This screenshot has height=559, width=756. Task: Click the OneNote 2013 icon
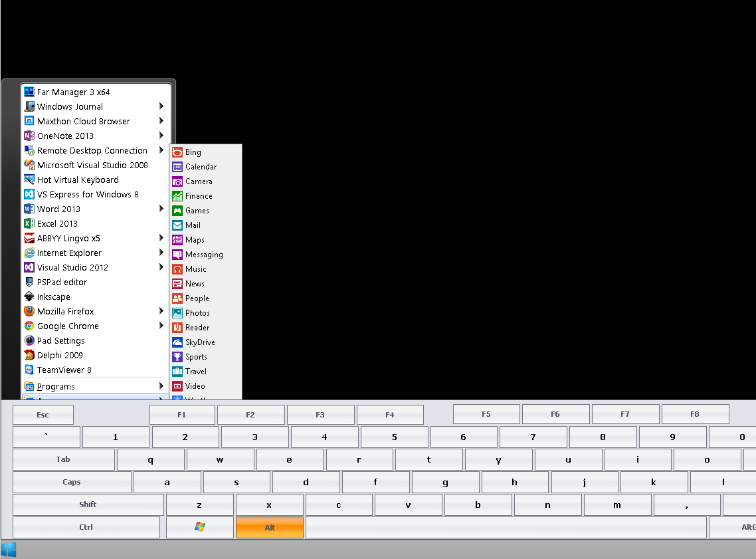[x=29, y=136]
